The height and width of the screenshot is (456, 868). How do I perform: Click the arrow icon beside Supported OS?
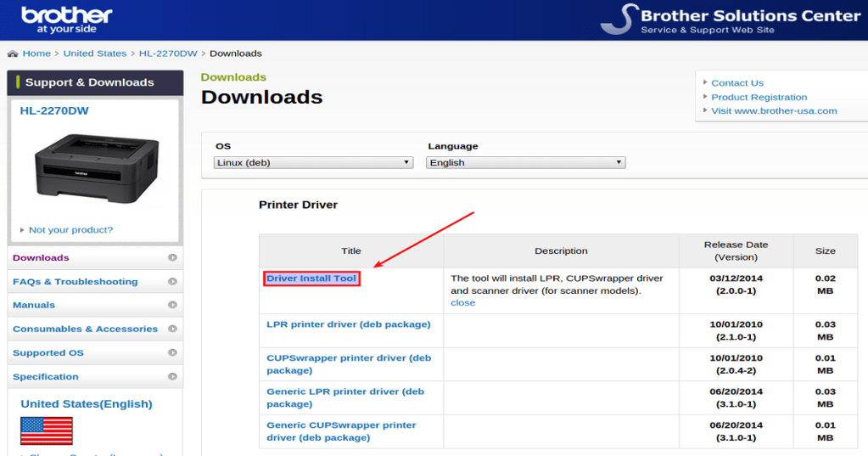172,352
